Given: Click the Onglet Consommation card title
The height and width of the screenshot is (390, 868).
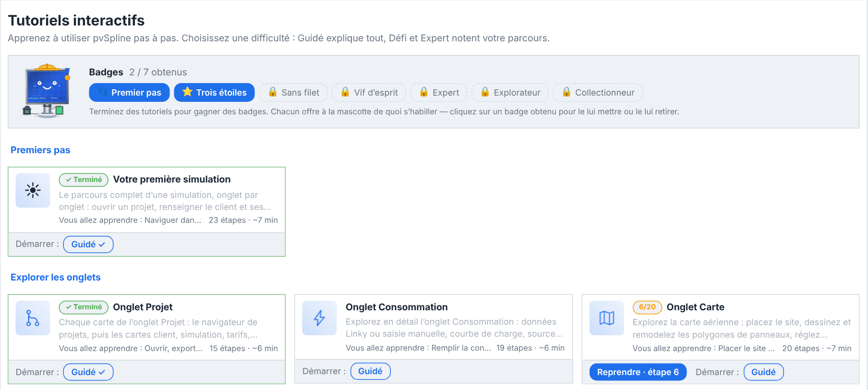Looking at the screenshot, I should point(397,307).
